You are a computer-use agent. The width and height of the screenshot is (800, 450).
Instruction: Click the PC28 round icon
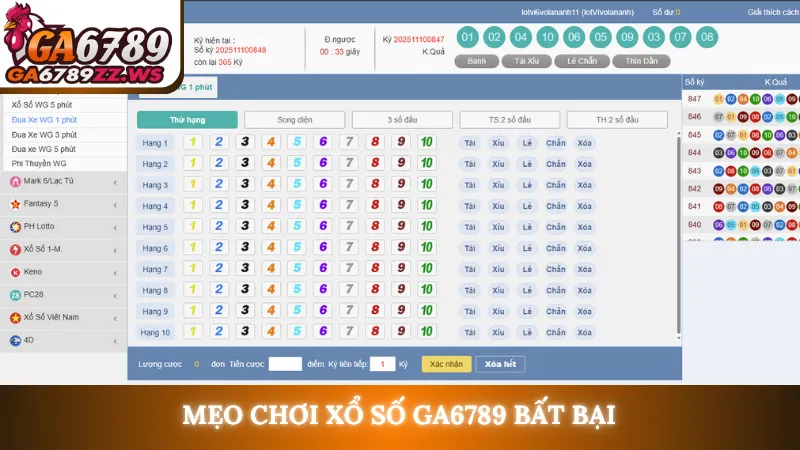click(x=15, y=295)
